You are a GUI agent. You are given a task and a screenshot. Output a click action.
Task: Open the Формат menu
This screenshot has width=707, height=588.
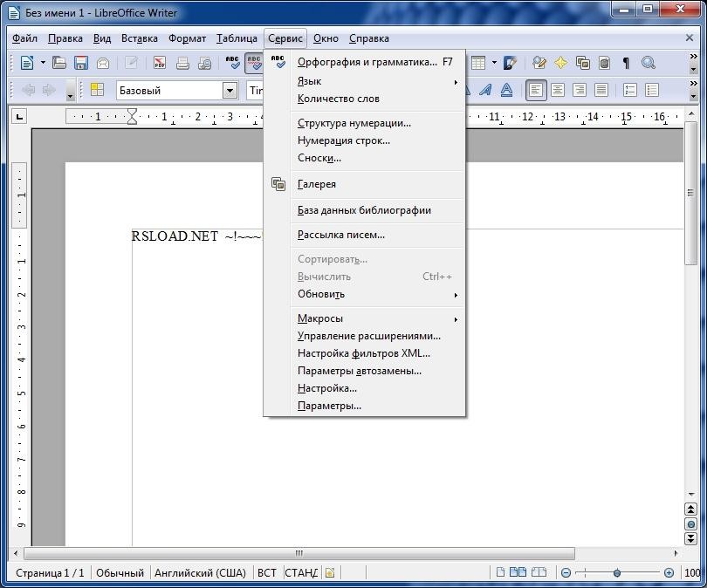[x=187, y=38]
